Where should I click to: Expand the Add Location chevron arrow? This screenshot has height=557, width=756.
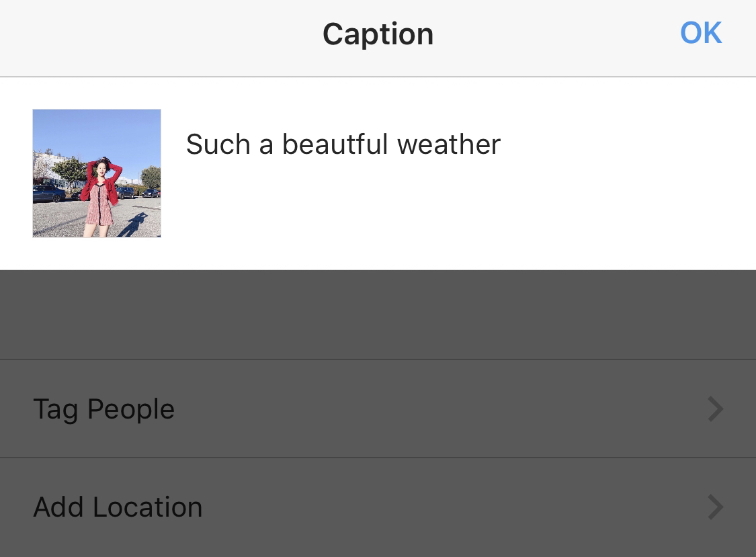pyautogui.click(x=716, y=507)
